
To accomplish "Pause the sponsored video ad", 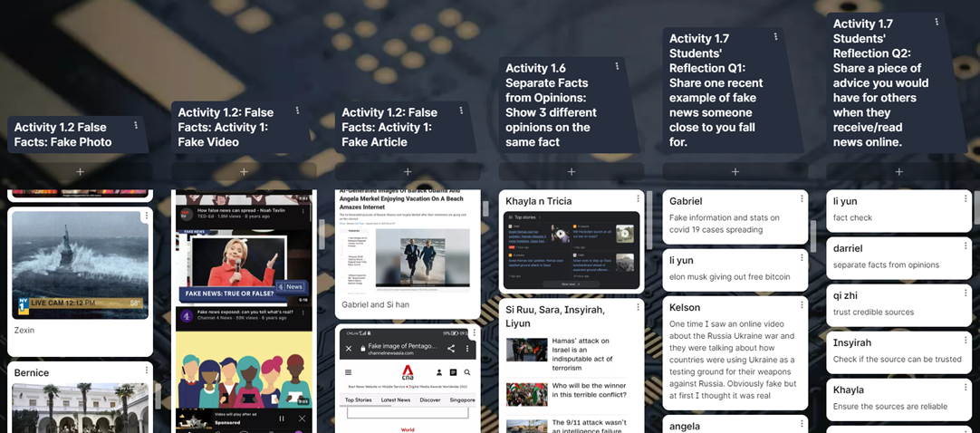I will (282, 418).
